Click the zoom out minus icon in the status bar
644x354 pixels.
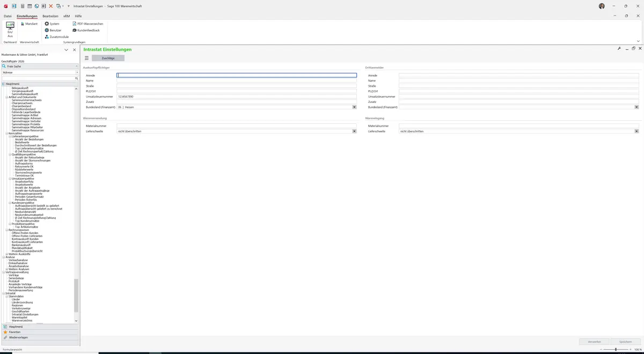601,349
